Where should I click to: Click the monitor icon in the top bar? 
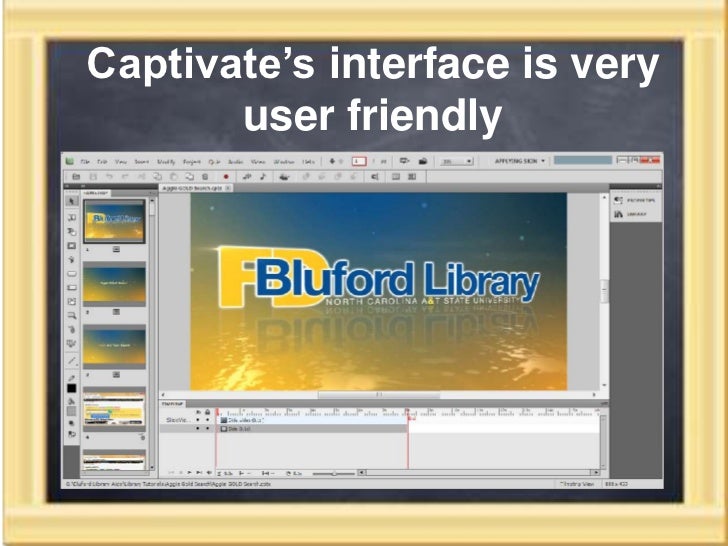click(404, 161)
